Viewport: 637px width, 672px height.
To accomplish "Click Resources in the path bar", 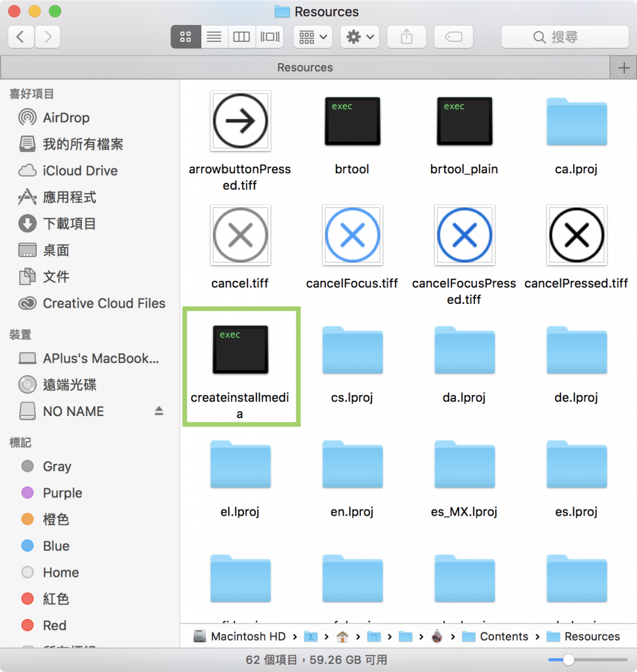I will 583,637.
